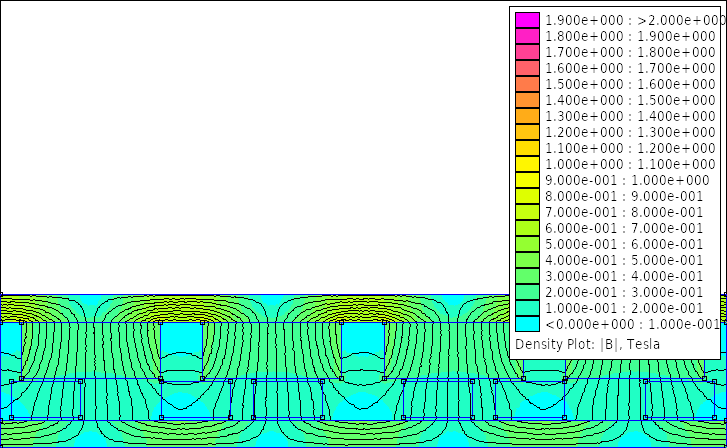Click the 2.000e-001 : 3.000e-001 swatch
727x448 pixels.
coord(527,292)
